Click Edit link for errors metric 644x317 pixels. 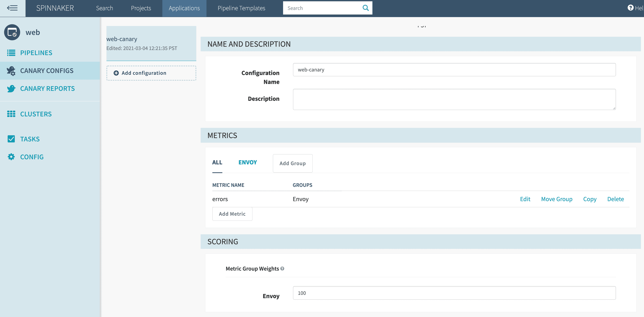[x=525, y=199]
